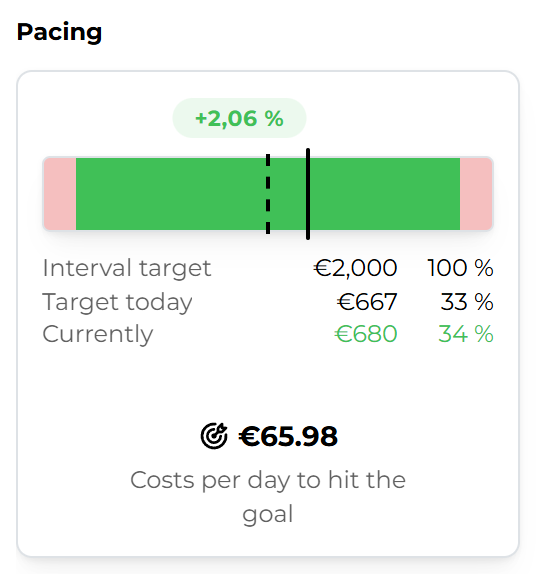
Task: Click the Currently label
Action: click(97, 335)
